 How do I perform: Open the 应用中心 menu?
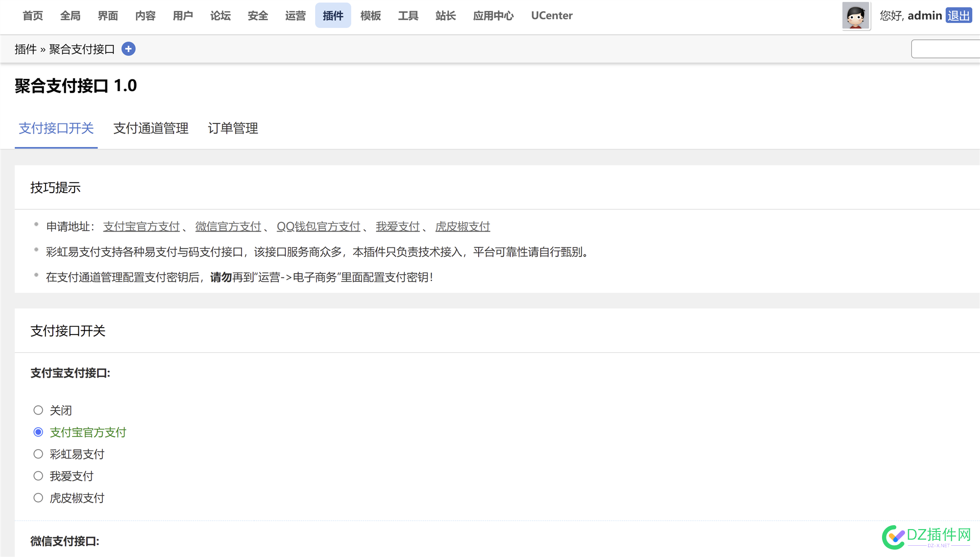pyautogui.click(x=493, y=16)
